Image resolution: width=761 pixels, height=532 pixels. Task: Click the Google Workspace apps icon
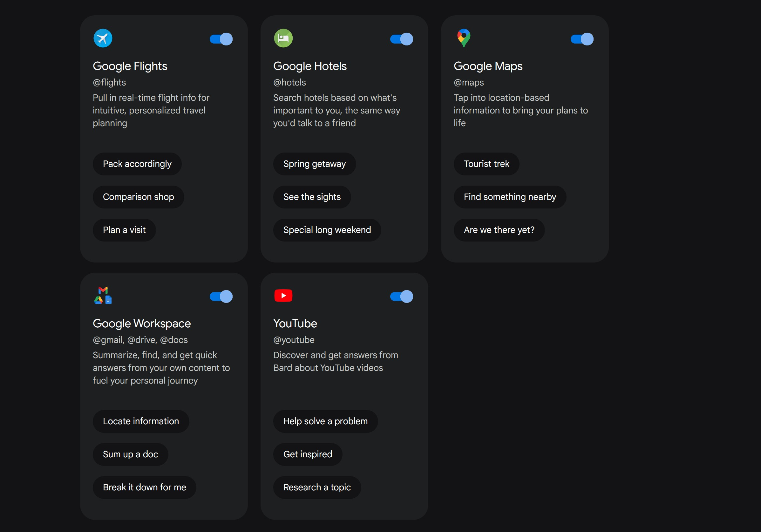click(103, 296)
